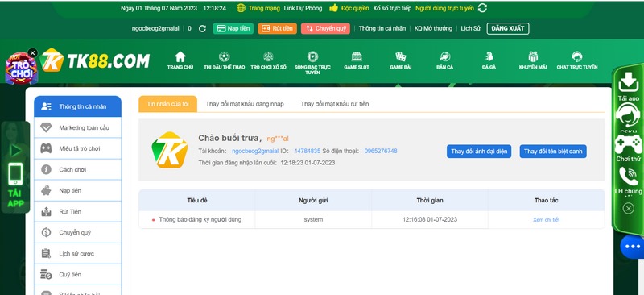Click the refresh balance icon beside account name
644x295 pixels.
click(x=202, y=28)
